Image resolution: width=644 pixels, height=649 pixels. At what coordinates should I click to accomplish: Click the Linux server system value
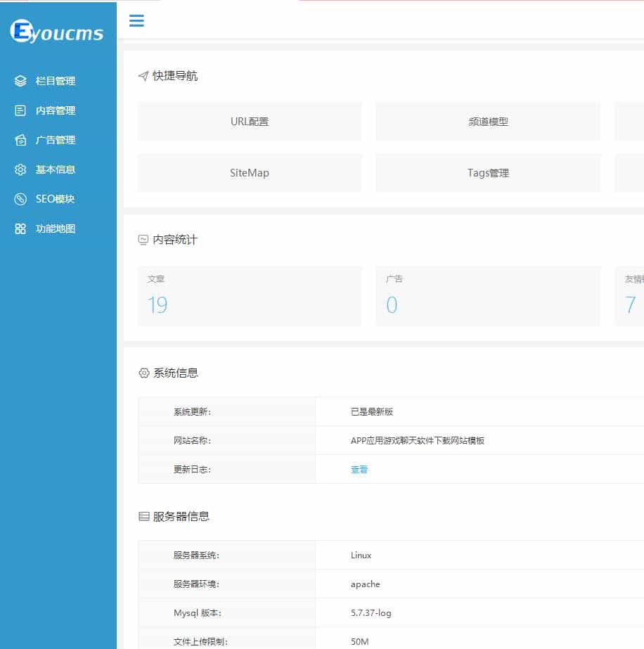point(361,555)
